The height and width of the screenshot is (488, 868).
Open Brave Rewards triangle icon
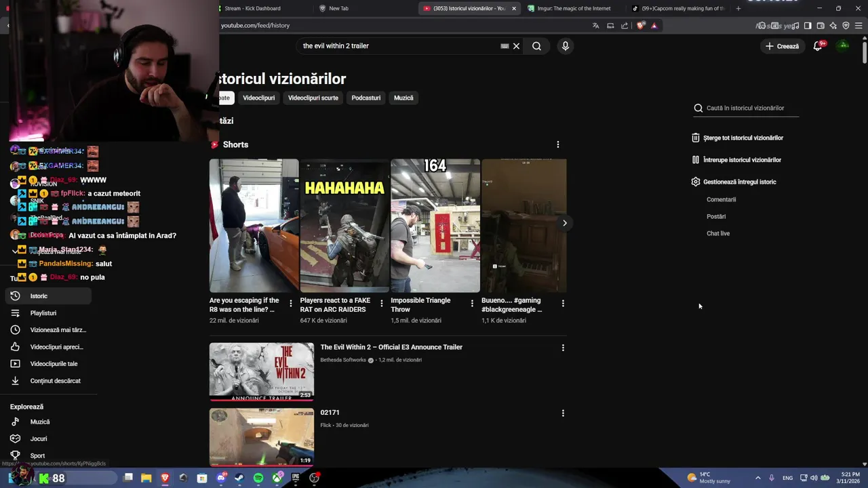(654, 26)
